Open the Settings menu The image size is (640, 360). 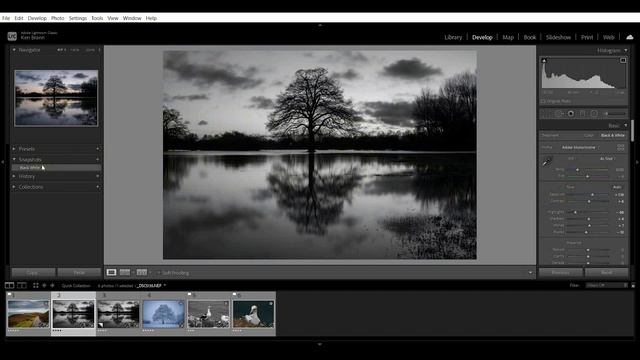coord(78,18)
